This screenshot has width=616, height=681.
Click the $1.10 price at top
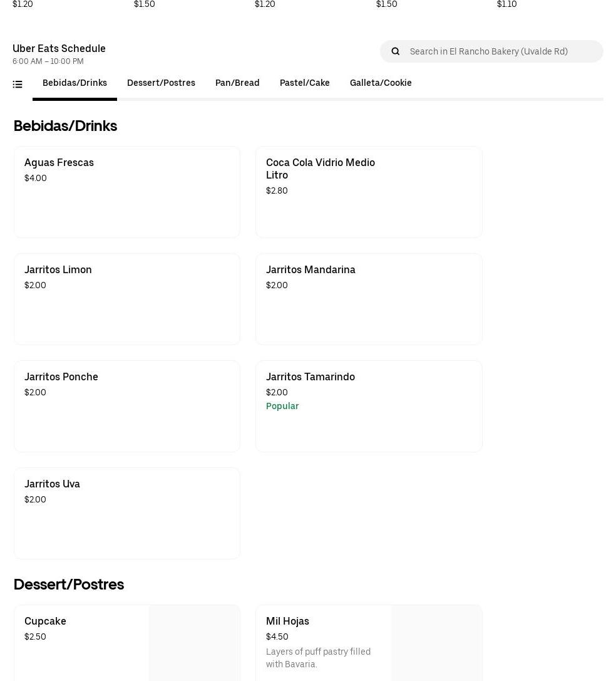(x=506, y=4)
